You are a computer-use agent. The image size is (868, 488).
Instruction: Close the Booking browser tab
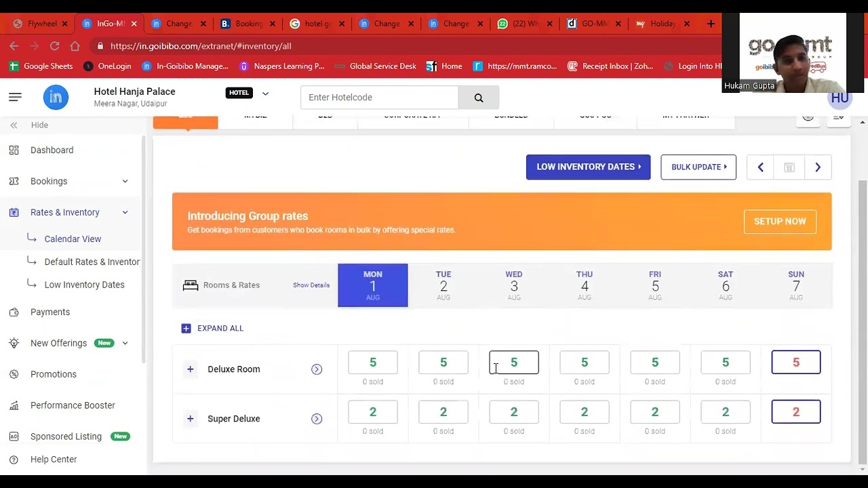271,24
